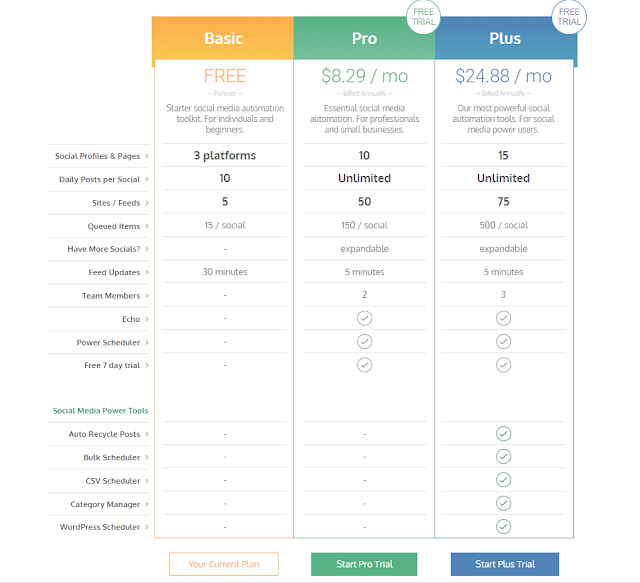Click the Power Scheduler checkmark under Plus
Image resolution: width=640 pixels, height=583 pixels.
(503, 341)
